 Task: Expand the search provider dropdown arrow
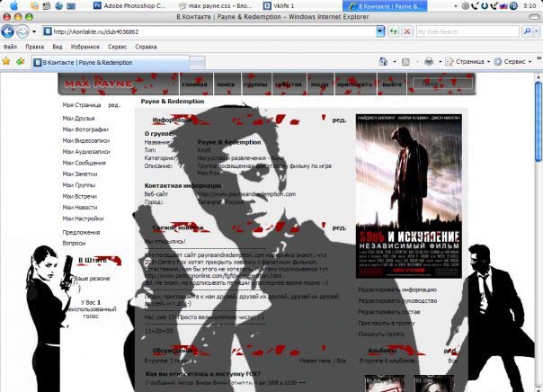tap(537, 31)
